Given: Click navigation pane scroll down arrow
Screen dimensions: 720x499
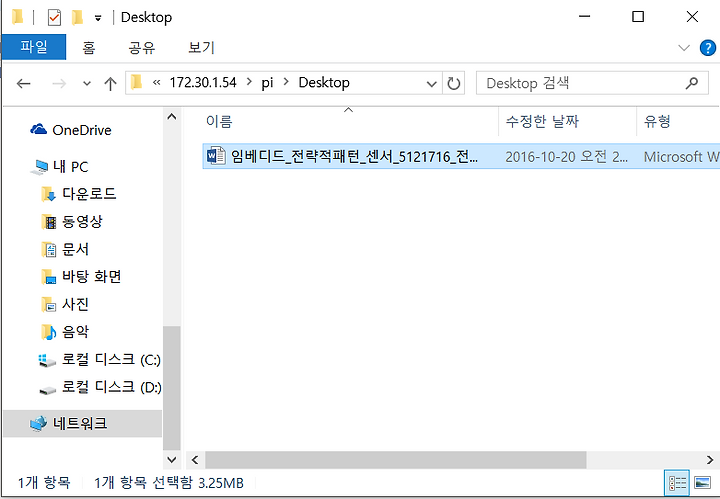Looking at the screenshot, I should pos(172,459).
